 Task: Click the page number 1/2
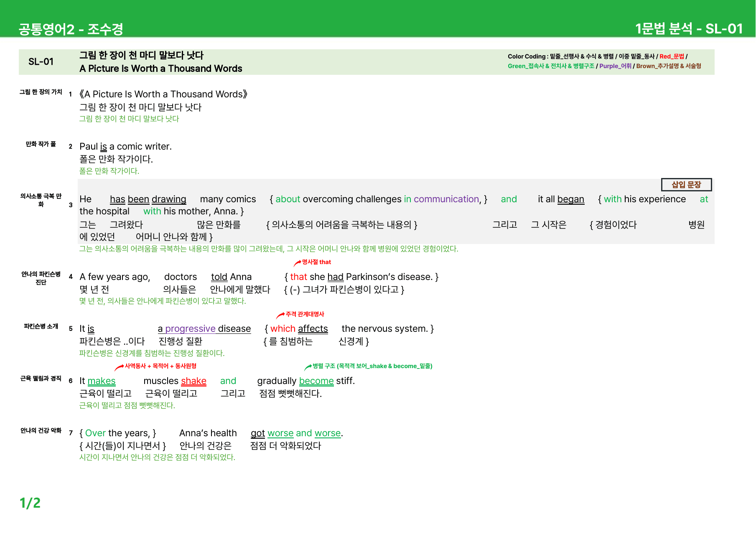pyautogui.click(x=30, y=503)
